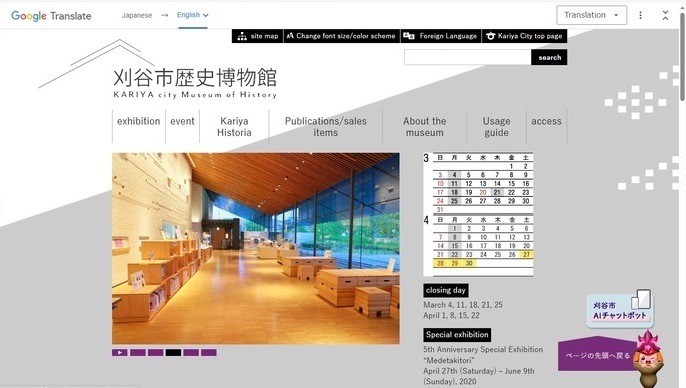The height and width of the screenshot is (388, 686).
Task: Play the image slideshow
Action: pos(119,353)
